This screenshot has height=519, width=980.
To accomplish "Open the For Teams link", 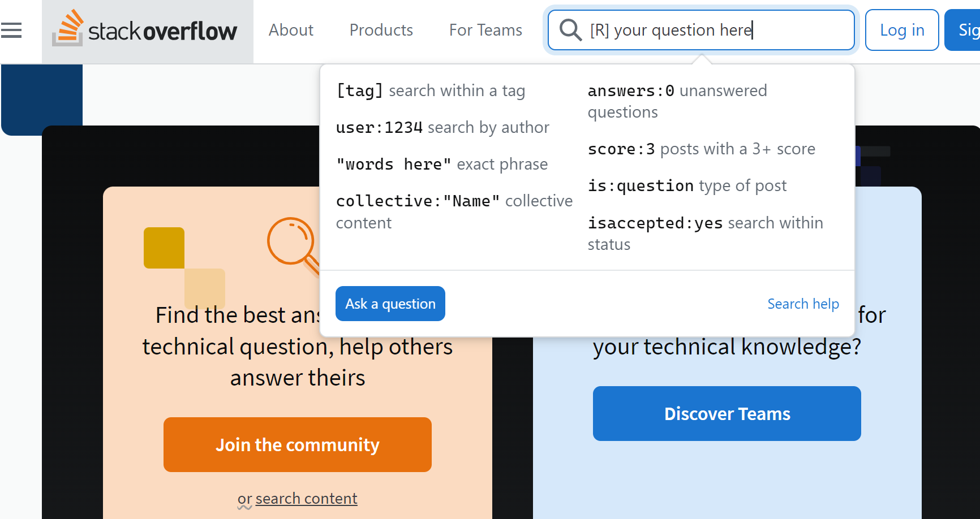I will pos(485,30).
